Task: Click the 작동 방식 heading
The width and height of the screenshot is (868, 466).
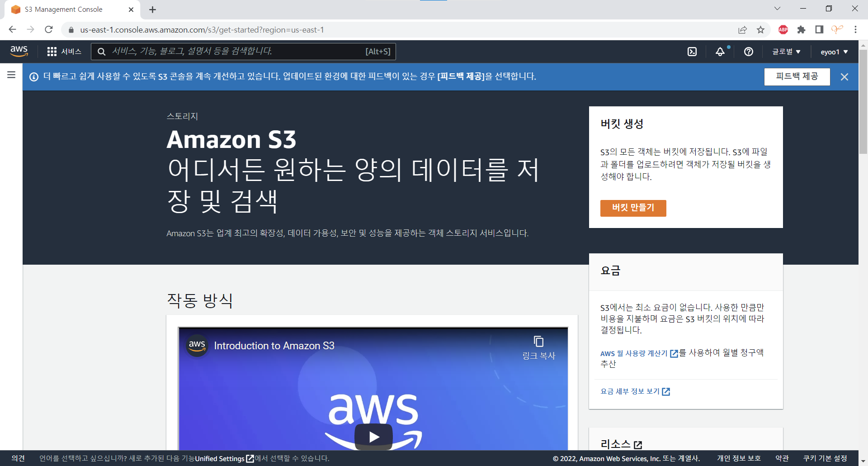Action: (200, 300)
